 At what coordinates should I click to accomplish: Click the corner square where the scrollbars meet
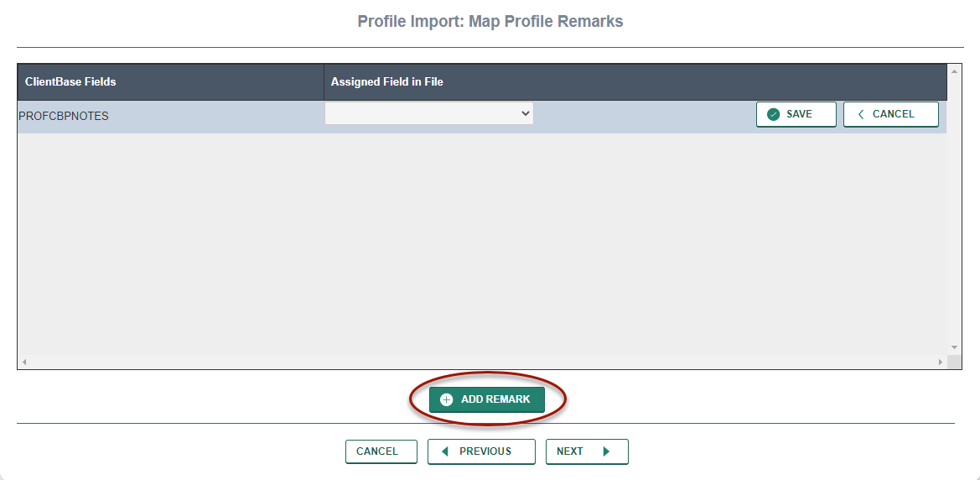[x=954, y=362]
